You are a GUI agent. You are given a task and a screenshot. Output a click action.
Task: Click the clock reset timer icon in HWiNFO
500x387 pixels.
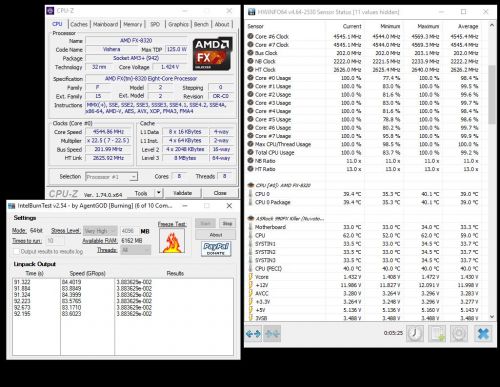coord(415,333)
